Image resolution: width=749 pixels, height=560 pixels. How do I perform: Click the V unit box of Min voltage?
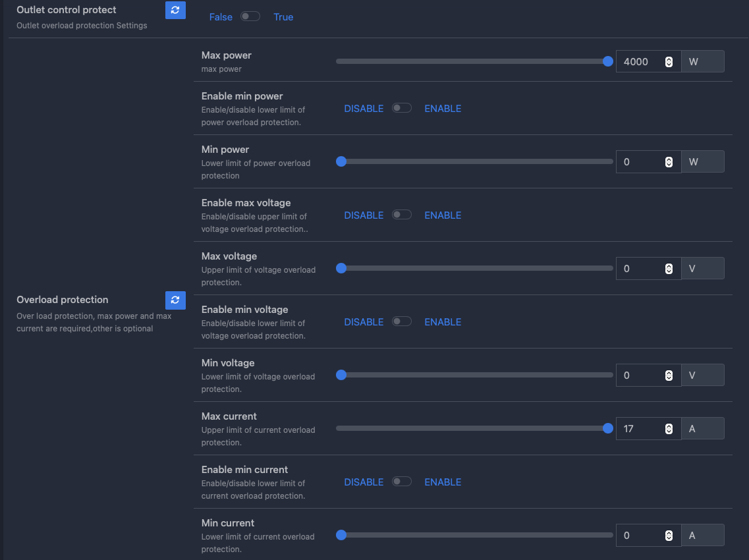(x=703, y=375)
